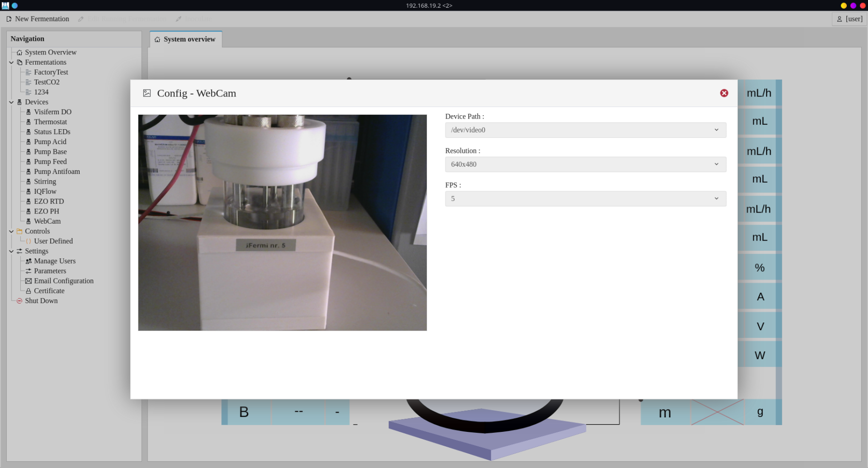Screen dimensions: 868x468
Task: Click the Controls folder icon
Action: pos(19,231)
